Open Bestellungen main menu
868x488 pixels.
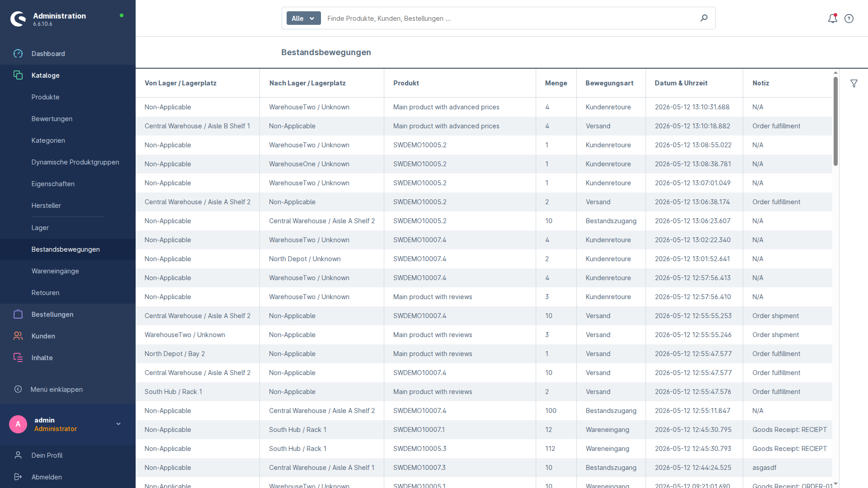click(x=52, y=314)
